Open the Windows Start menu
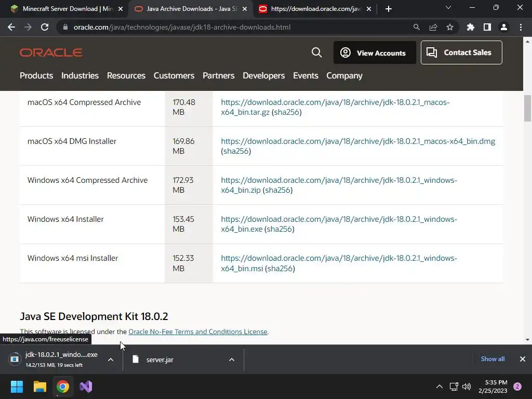This screenshot has height=399, width=532. click(x=17, y=387)
